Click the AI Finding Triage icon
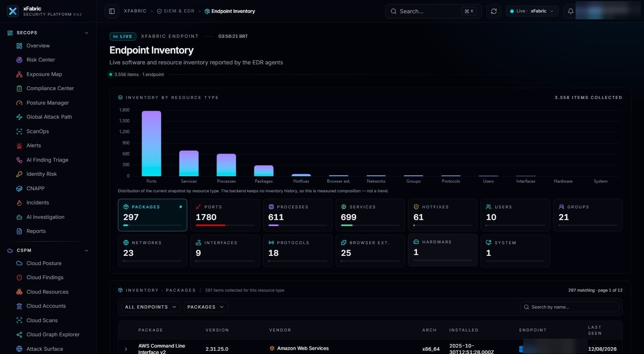This screenshot has width=644, height=354. (x=19, y=160)
